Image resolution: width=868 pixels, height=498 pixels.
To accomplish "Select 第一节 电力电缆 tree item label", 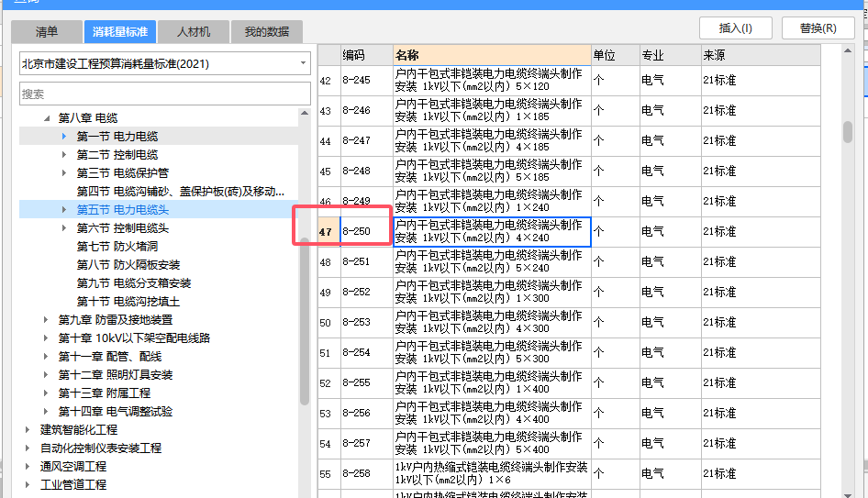I will pos(117,136).
